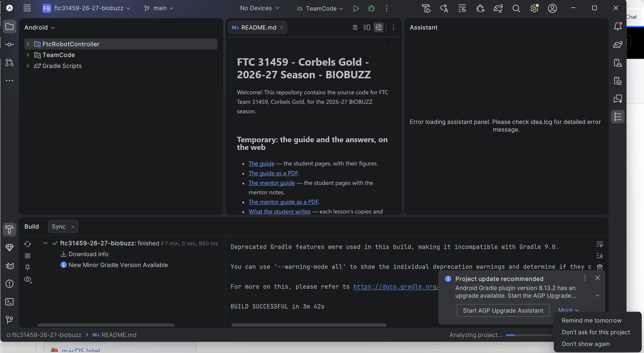The width and height of the screenshot is (644, 353).
Task: Open the No Devices selector
Action: tap(260, 8)
